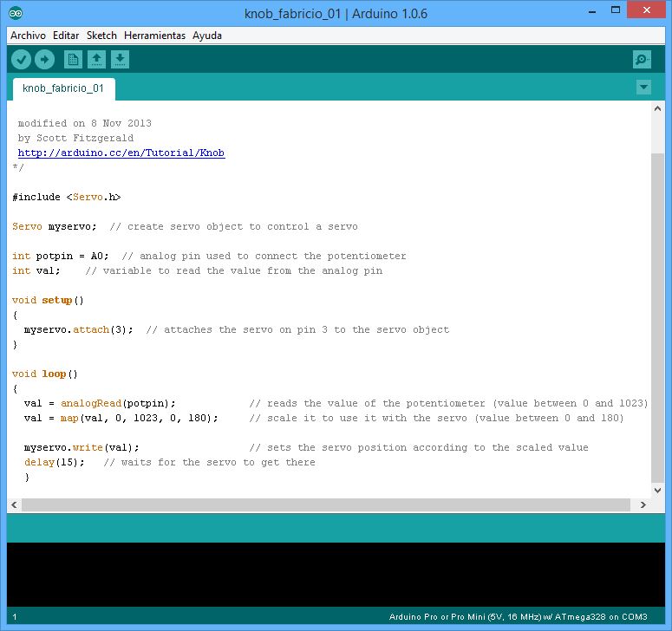Click the vertical scrollbar up arrow

click(x=658, y=109)
